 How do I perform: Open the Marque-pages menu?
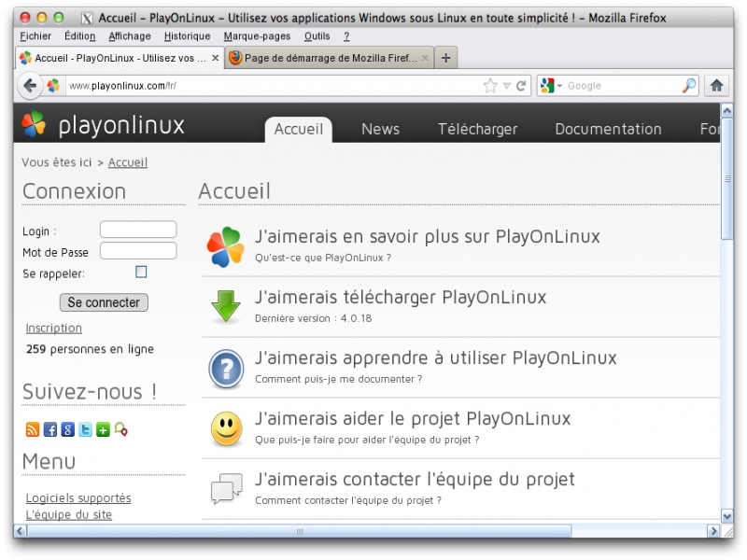pos(257,36)
